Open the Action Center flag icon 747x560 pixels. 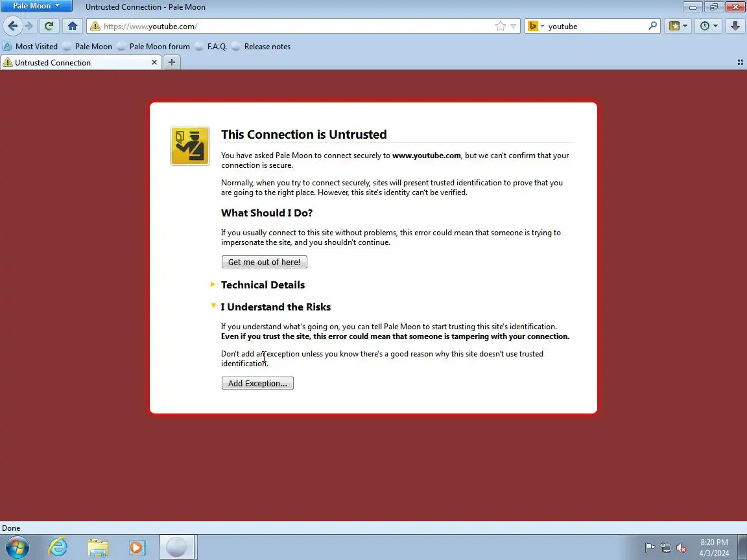pyautogui.click(x=650, y=548)
